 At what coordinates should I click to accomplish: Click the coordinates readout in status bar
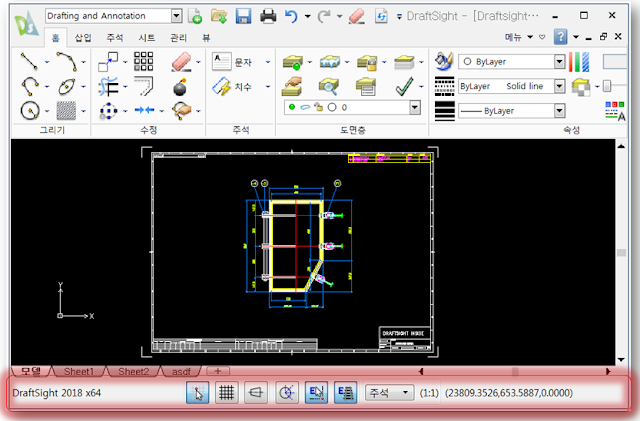(x=509, y=393)
